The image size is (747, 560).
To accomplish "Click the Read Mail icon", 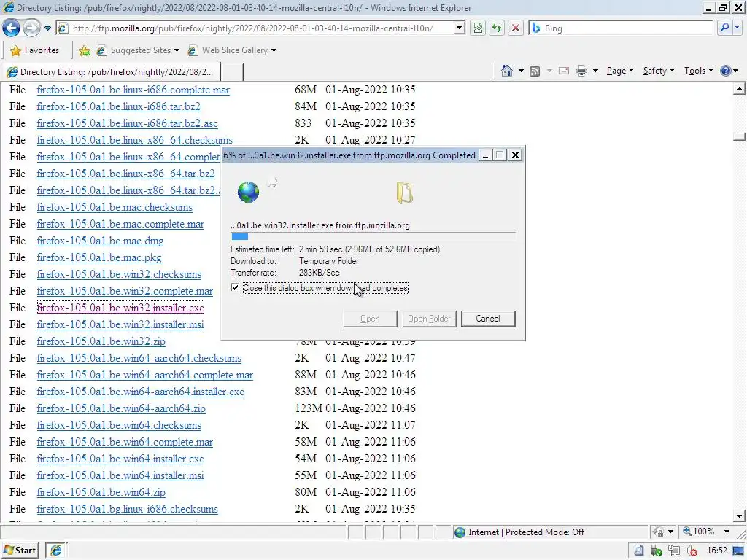I will coord(564,71).
